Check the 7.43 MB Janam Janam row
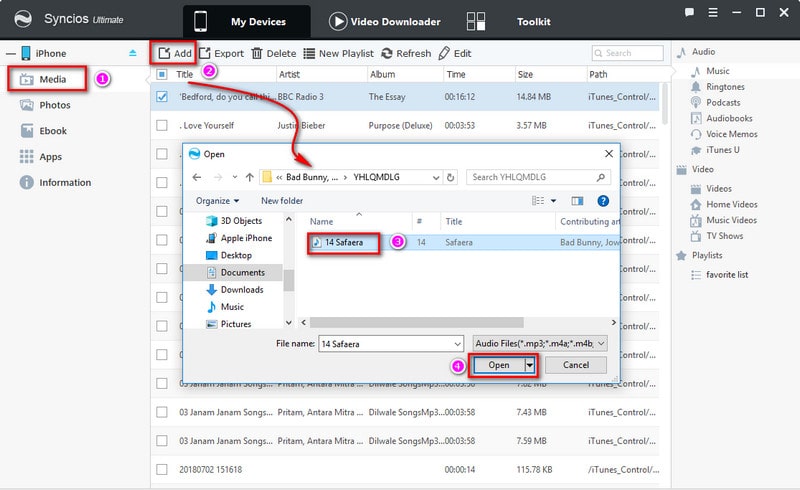Image resolution: width=800 pixels, height=490 pixels. coord(162,412)
